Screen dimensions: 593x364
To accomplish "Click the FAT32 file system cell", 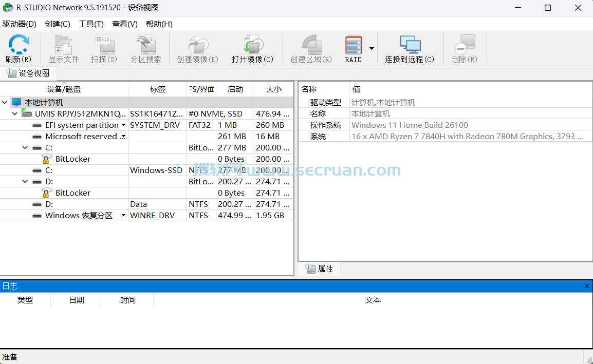I will tap(201, 125).
